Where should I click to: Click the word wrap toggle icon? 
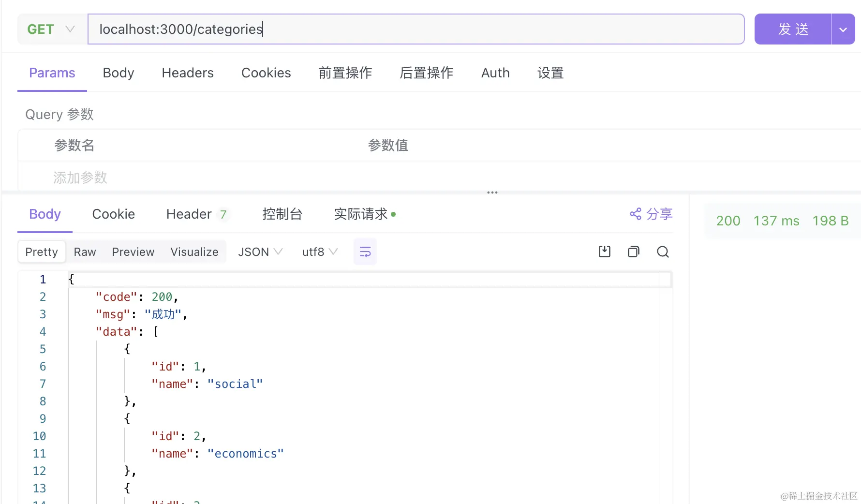(365, 252)
